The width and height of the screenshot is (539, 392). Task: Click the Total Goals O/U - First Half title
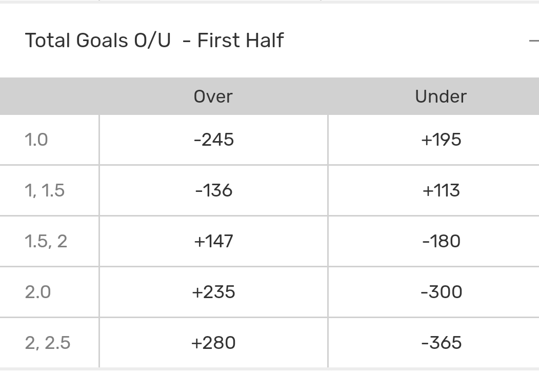tap(154, 41)
